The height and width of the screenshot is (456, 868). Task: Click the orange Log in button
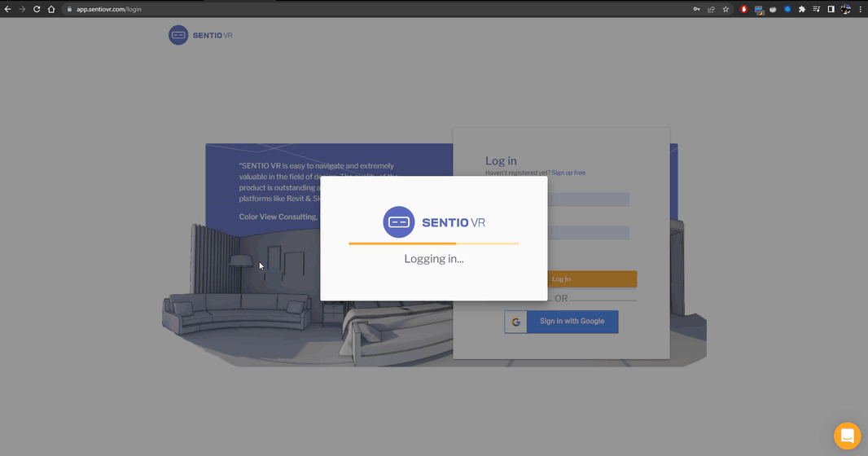(592, 279)
